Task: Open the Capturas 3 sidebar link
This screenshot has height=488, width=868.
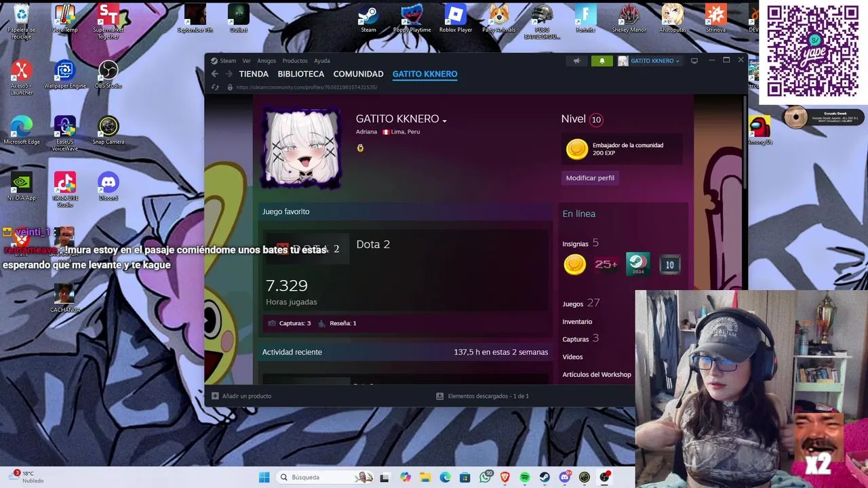Action: 580,338
